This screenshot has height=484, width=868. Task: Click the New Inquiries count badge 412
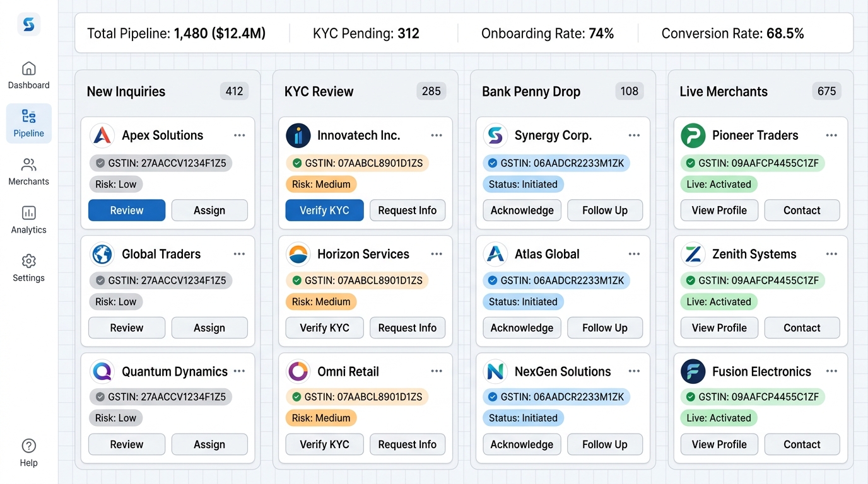pos(234,91)
